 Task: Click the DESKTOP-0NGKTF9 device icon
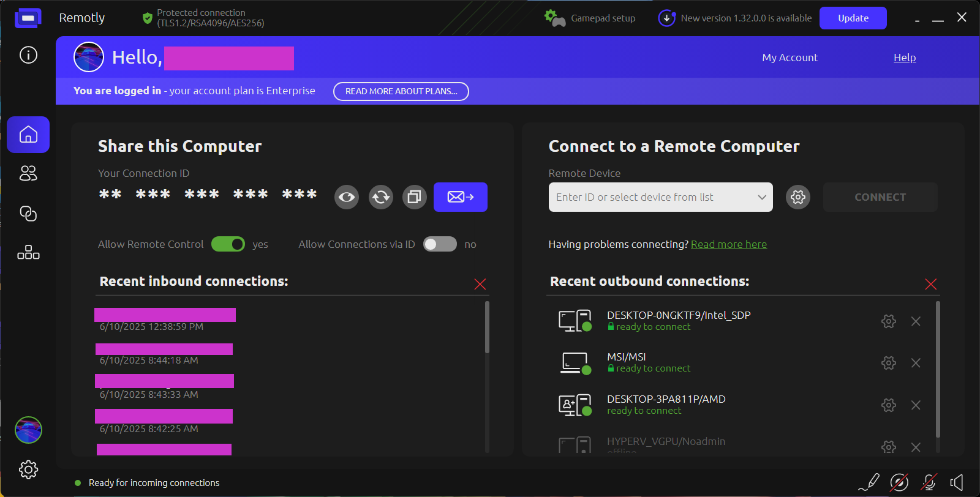pyautogui.click(x=575, y=321)
